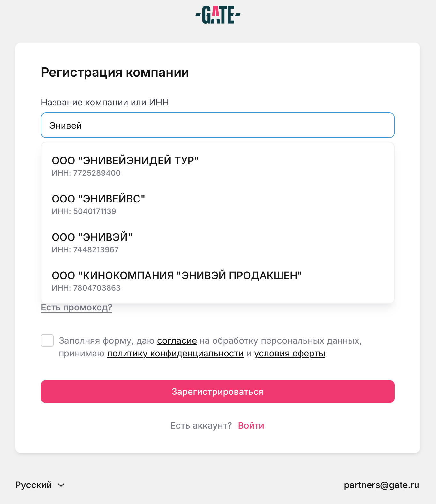Click the "Войти" login link
436x504 pixels.
pyautogui.click(x=251, y=425)
